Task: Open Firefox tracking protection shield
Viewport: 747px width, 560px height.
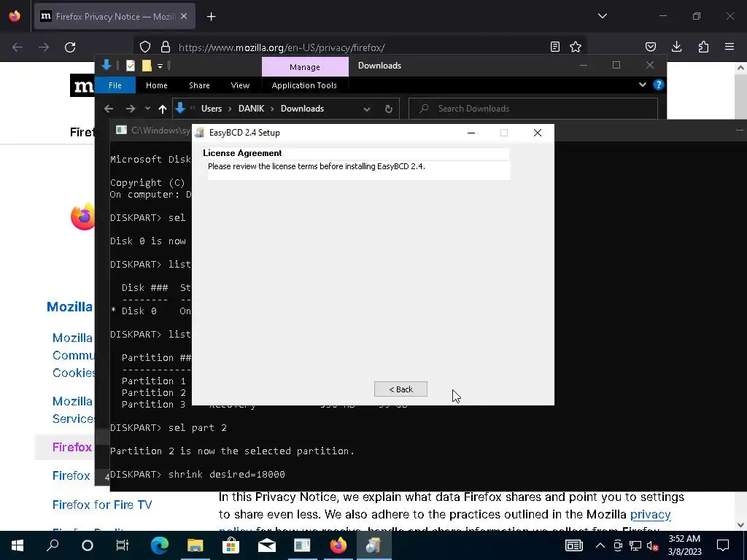Action: click(145, 47)
